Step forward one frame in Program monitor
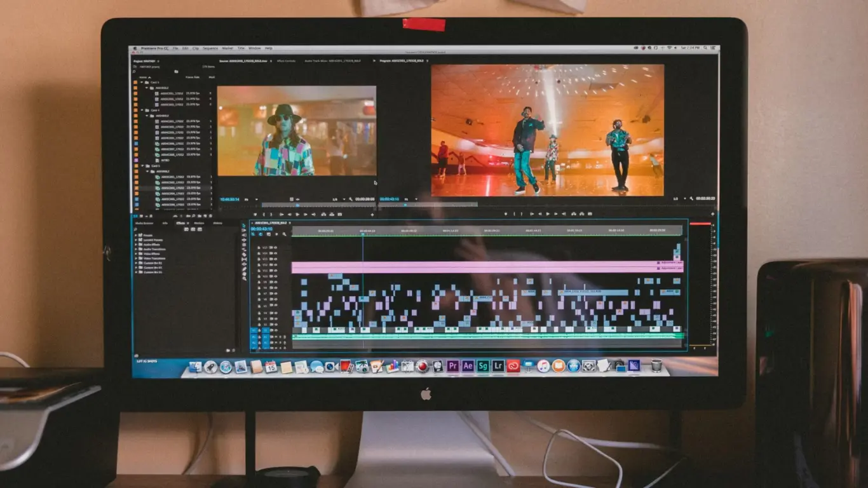The height and width of the screenshot is (488, 868). [x=555, y=214]
